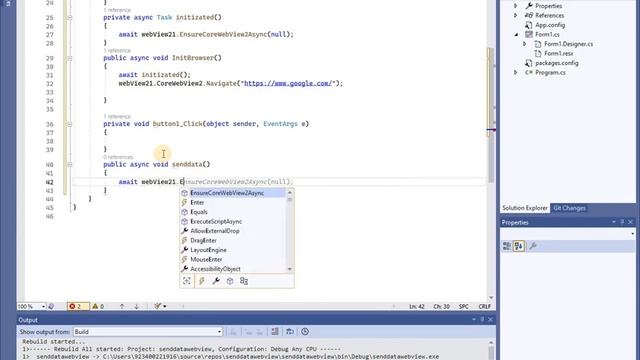Pick MouseEnter event suggestion

(x=233, y=259)
